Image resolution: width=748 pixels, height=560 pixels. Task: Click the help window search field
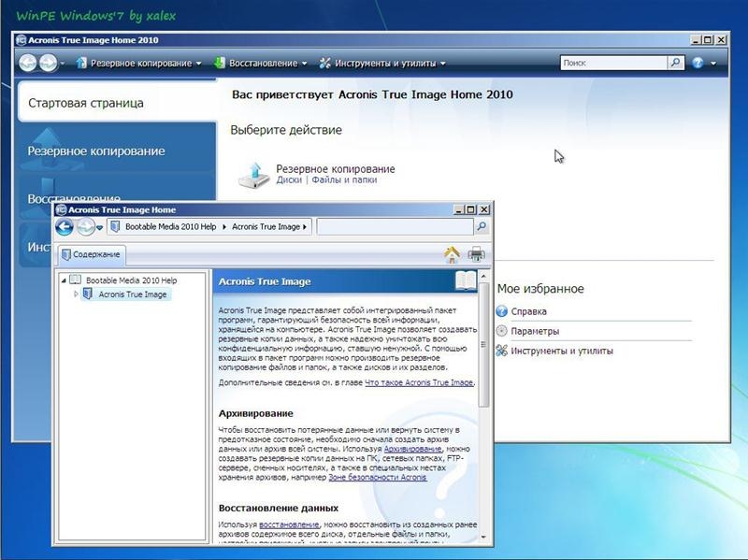coord(395,227)
